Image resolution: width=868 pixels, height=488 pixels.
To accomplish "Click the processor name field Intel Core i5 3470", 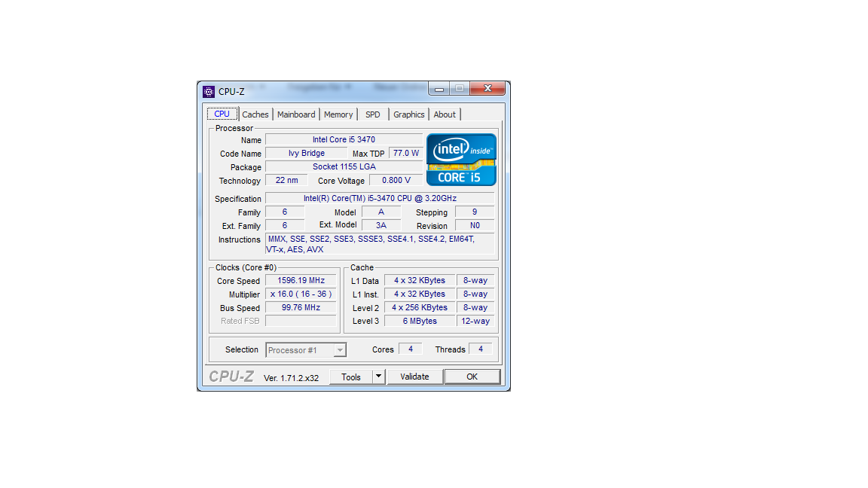I will click(344, 139).
